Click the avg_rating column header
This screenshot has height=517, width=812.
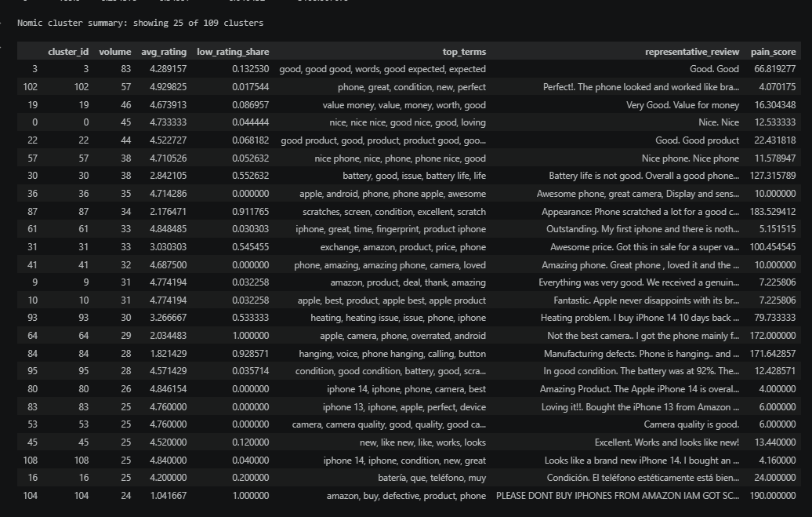[164, 52]
